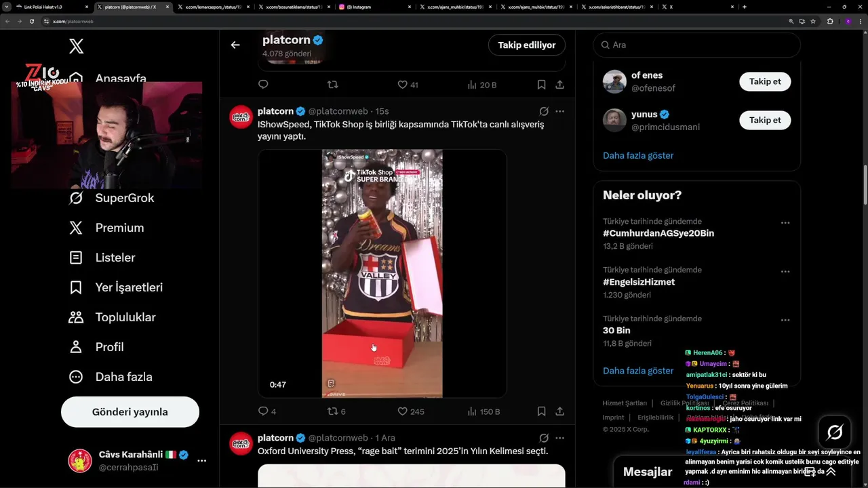
Task: Like the IShowSpeed post with 245 likes
Action: click(402, 411)
